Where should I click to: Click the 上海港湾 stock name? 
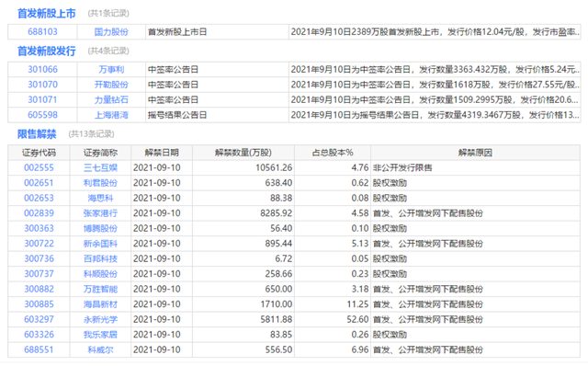coord(111,115)
